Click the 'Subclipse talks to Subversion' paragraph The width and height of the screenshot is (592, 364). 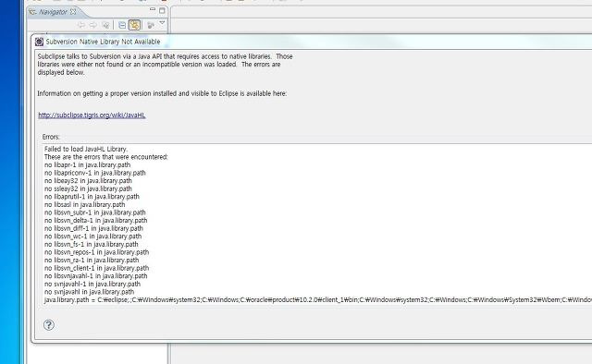[165, 64]
